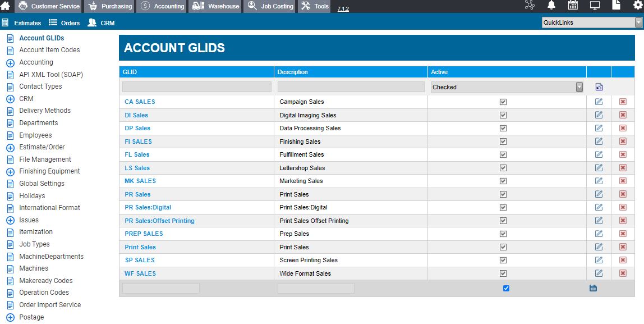Edit the DI Sales row
The width and height of the screenshot is (644, 324).
599,115
